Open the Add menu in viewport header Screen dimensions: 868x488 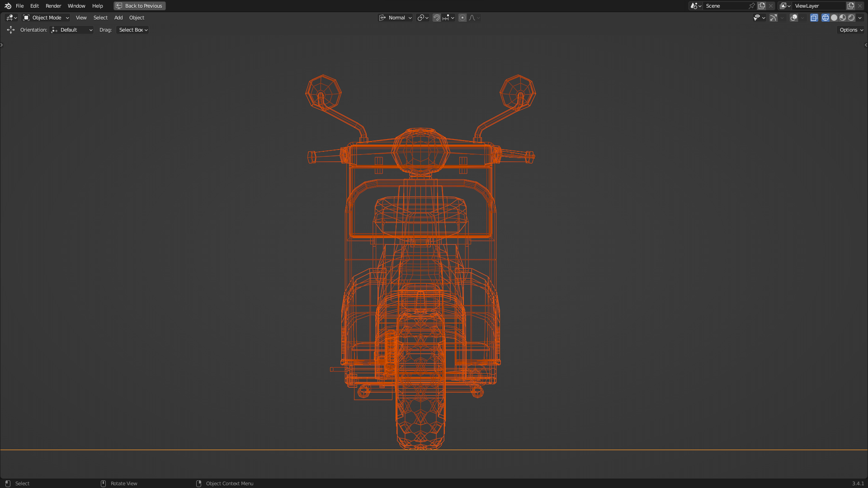pyautogui.click(x=118, y=18)
